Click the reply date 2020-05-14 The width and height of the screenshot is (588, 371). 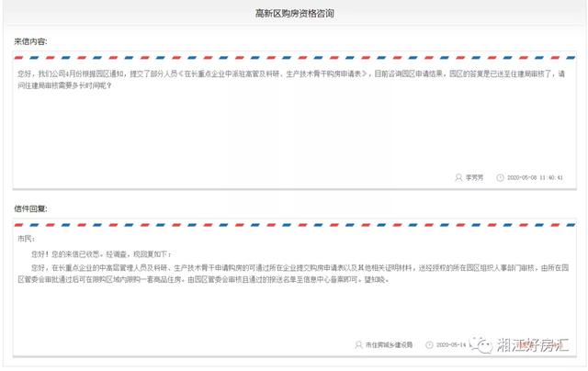coord(451,344)
